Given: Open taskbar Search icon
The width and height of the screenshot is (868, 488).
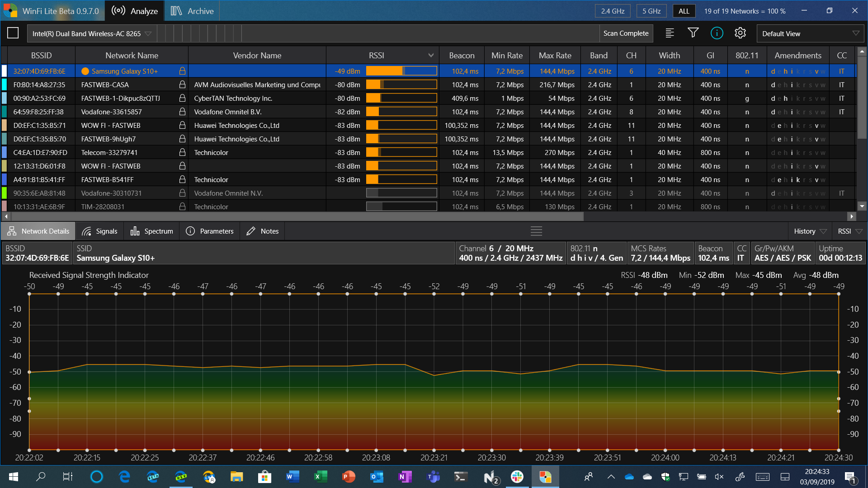Looking at the screenshot, I should 41,477.
